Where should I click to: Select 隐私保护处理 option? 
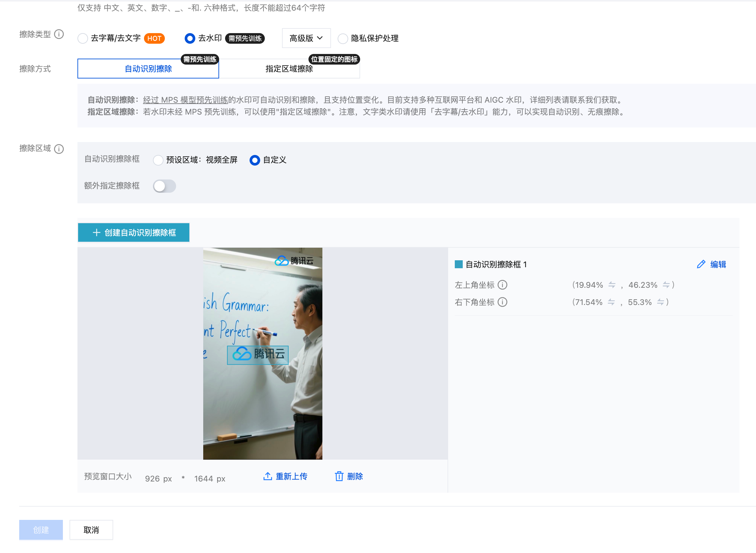[343, 38]
